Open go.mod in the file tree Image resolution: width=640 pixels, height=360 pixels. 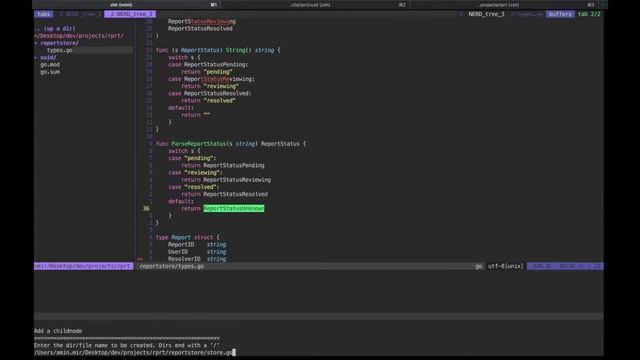[x=50, y=64]
